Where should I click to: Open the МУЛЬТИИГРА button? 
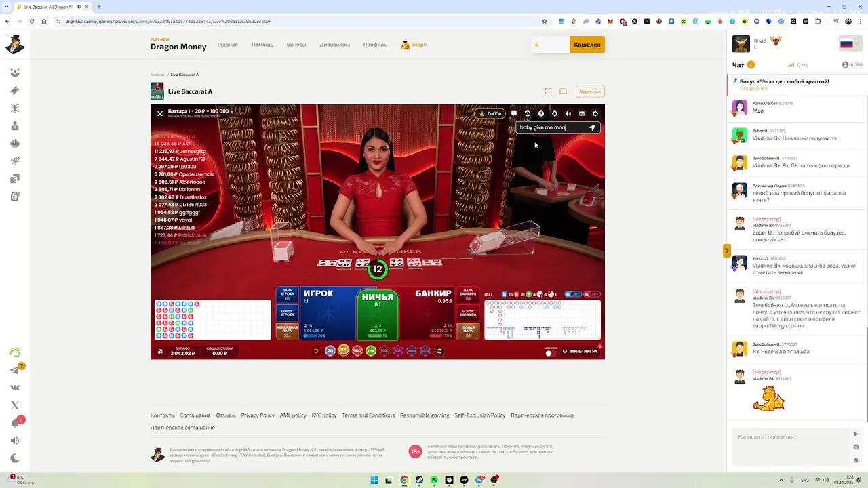click(x=580, y=351)
